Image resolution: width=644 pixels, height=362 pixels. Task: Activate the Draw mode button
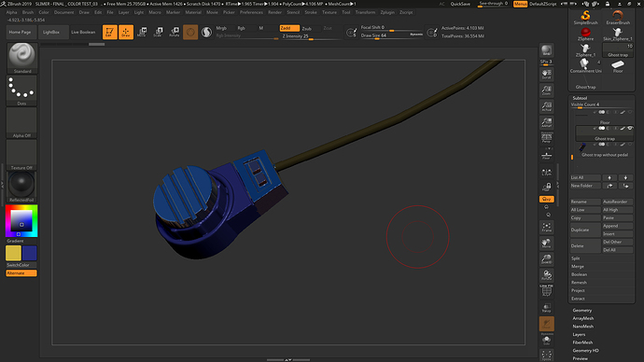[126, 32]
